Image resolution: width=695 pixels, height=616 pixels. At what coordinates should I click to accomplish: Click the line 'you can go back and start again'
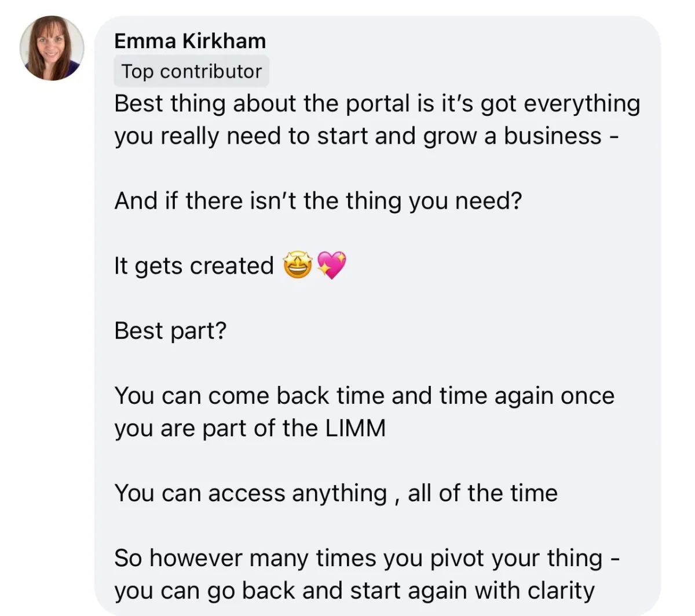click(354, 591)
